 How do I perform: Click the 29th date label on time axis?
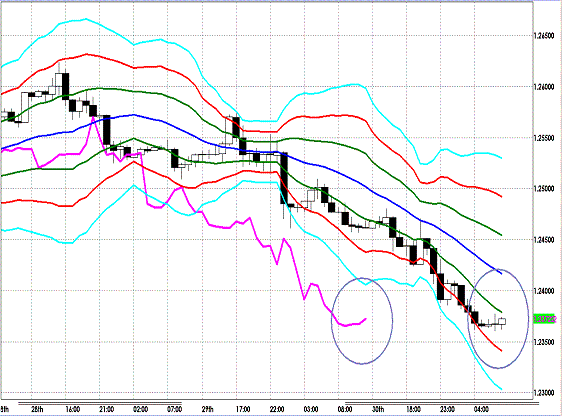(208, 409)
